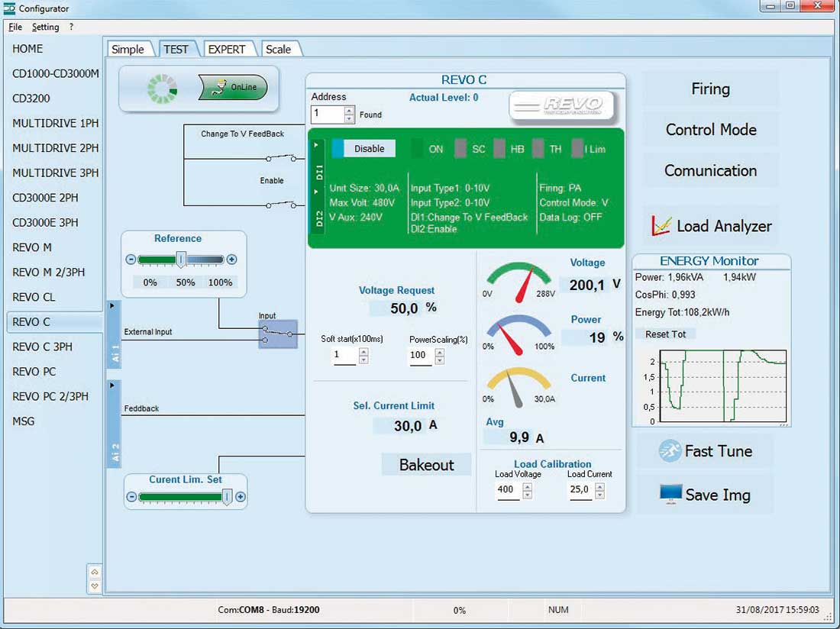Open the File menu
Image resolution: width=840 pixels, height=629 pixels.
point(15,27)
